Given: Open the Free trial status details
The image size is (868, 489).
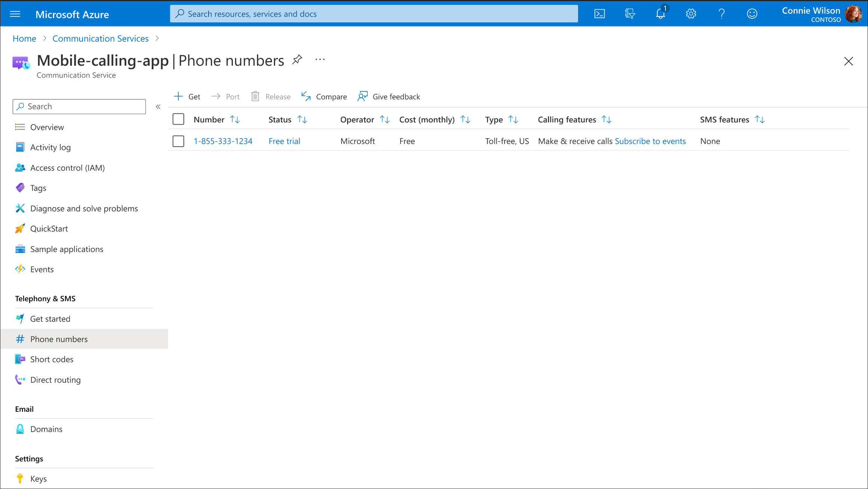Looking at the screenshot, I should 285,141.
